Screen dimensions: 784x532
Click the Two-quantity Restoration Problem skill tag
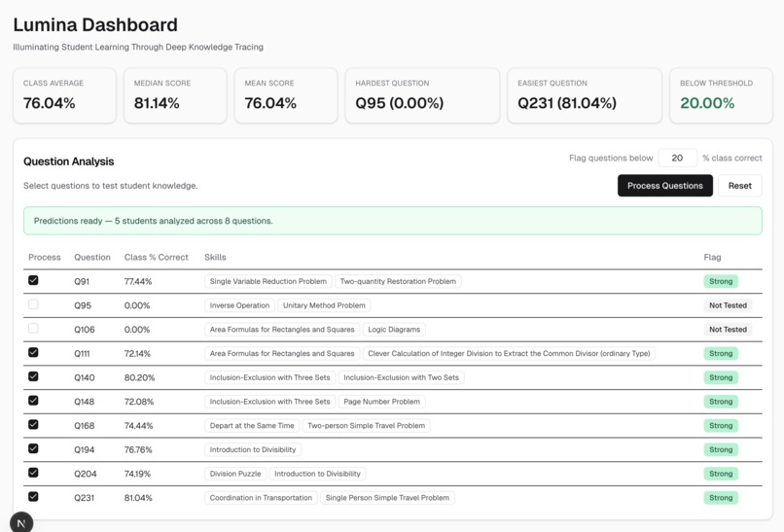(398, 281)
